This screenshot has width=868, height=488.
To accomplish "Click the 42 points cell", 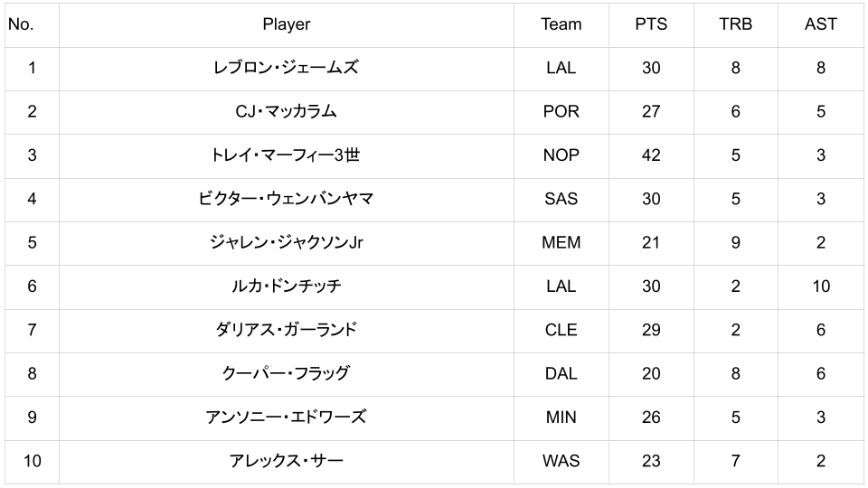I will click(x=651, y=155).
